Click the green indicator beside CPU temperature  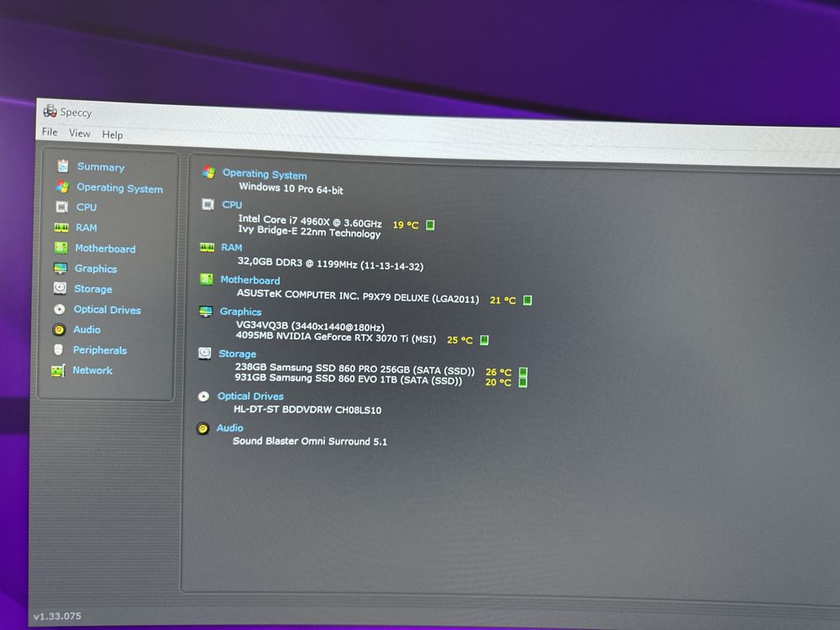[x=429, y=225]
